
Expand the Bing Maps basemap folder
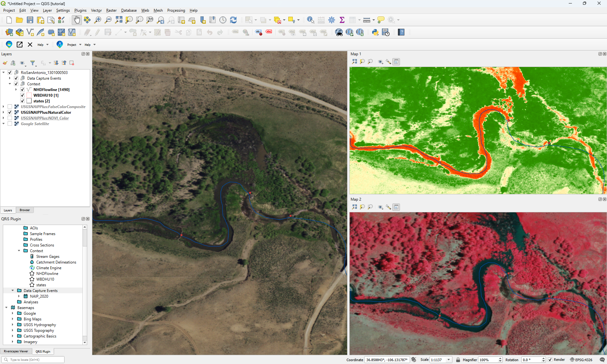[13, 319]
